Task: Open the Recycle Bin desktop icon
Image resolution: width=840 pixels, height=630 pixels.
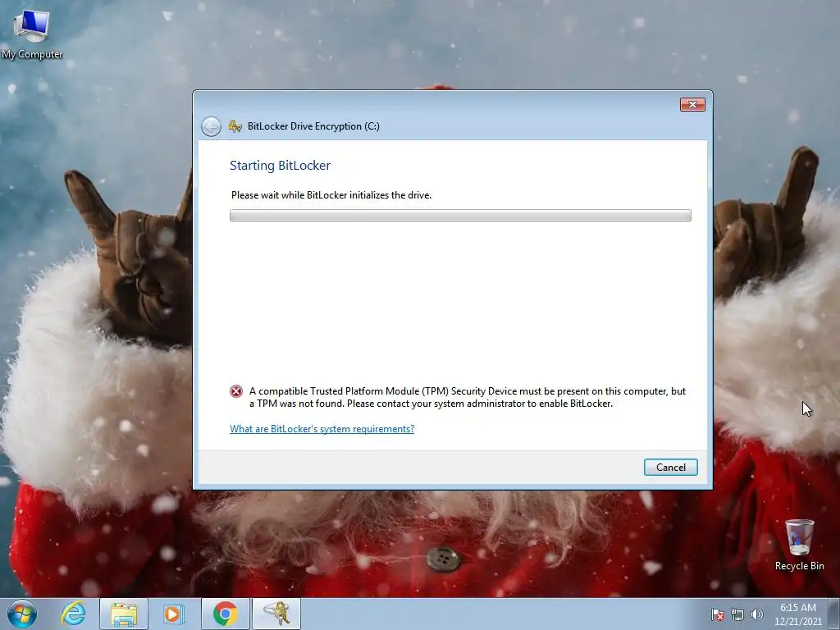Action: pos(799,545)
